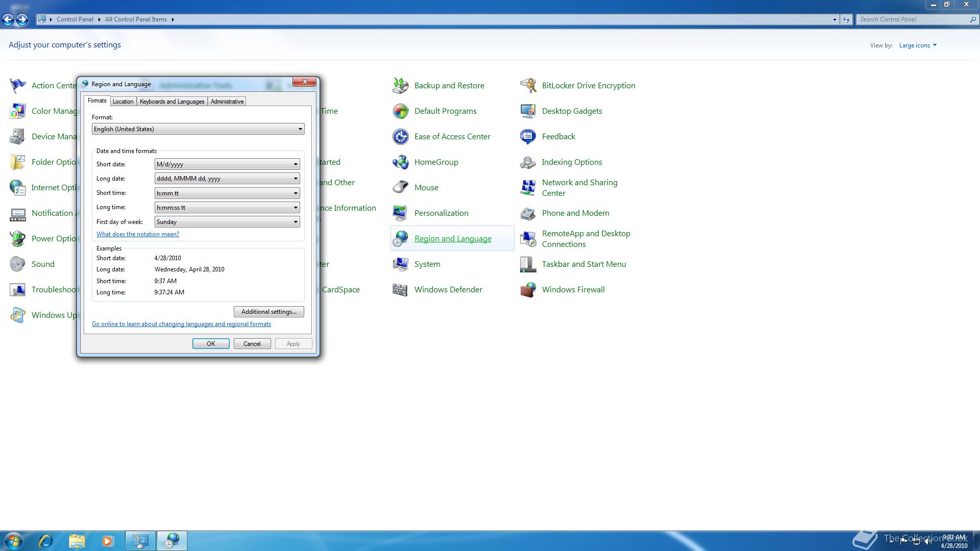980x551 pixels.
Task: Open 'What does the notation mean?' link
Action: 138,234
